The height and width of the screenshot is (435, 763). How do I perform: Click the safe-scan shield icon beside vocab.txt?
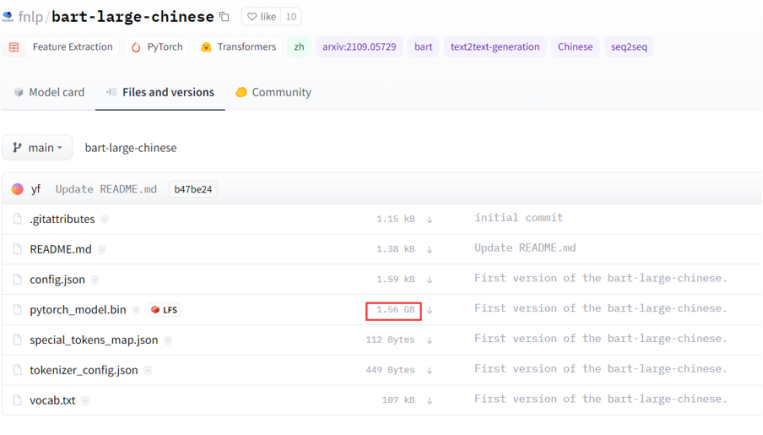point(85,401)
